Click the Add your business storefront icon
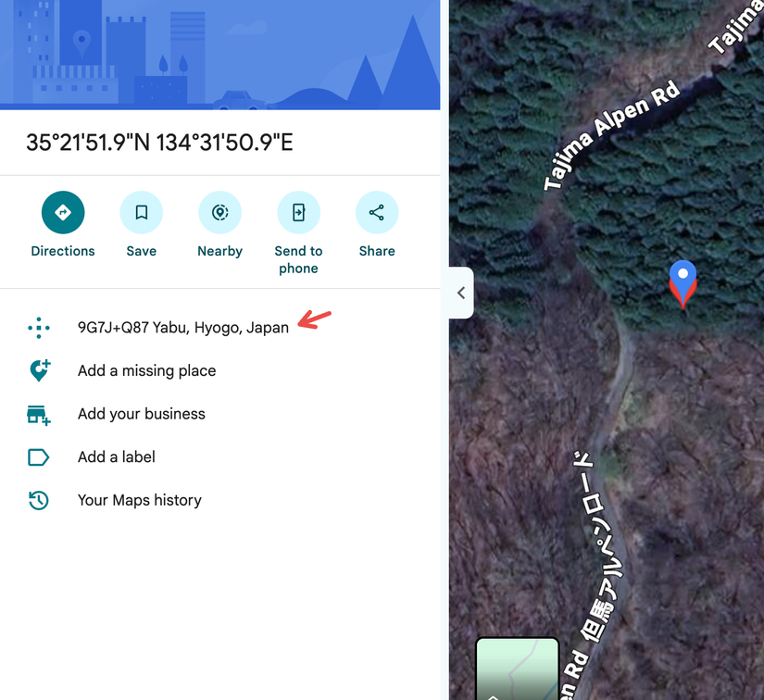The image size is (764, 700). click(39, 415)
